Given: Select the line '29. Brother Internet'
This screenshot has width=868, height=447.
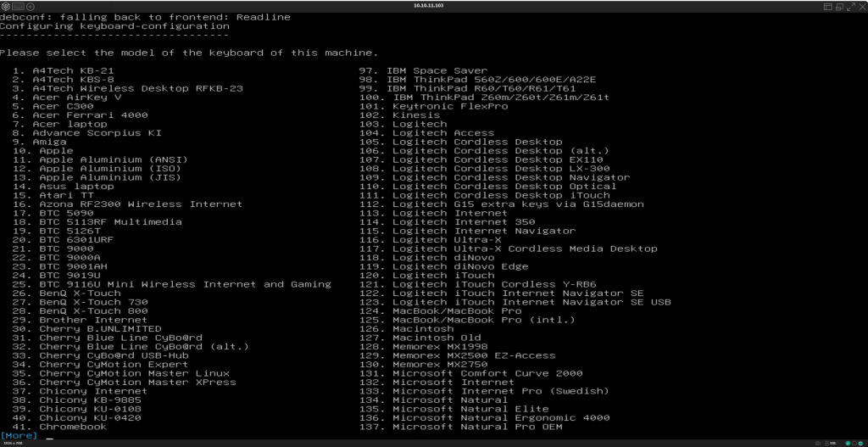Looking at the screenshot, I should click(x=80, y=320).
